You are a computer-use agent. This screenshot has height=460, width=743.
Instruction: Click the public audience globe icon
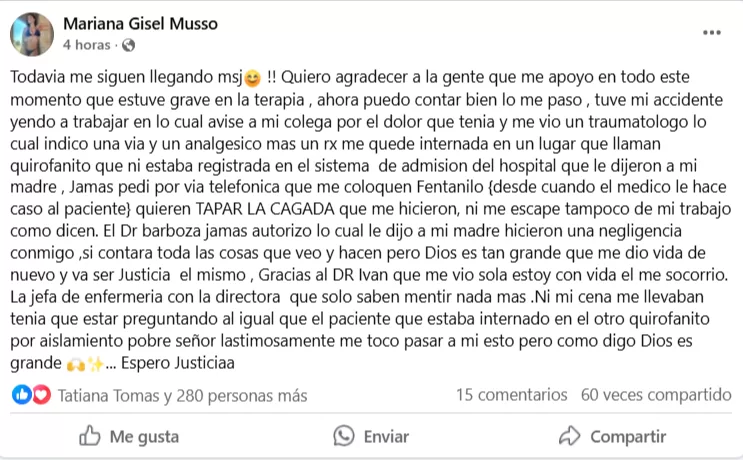pyautogui.click(x=128, y=45)
